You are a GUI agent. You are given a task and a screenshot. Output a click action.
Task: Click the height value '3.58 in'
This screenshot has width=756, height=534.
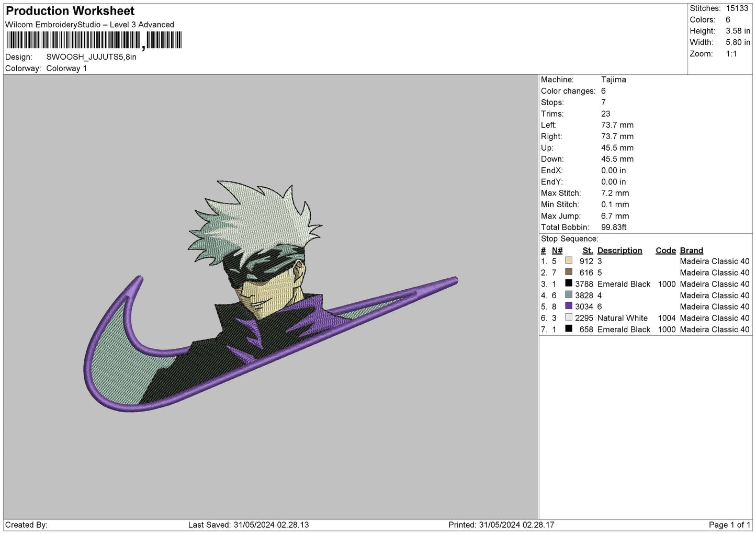pos(738,31)
